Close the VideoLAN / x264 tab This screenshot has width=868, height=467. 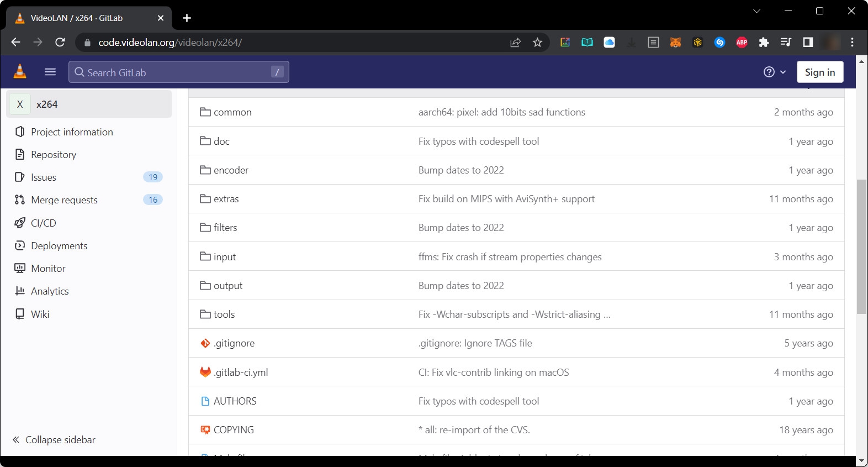coord(161,18)
